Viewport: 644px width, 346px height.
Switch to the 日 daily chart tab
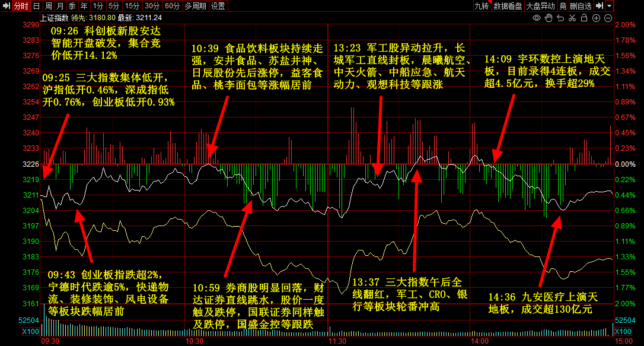click(x=36, y=6)
